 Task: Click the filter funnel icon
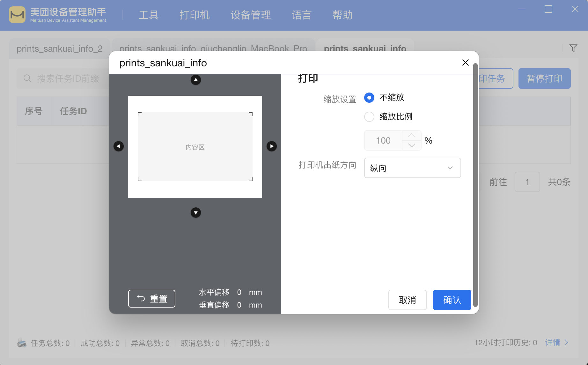point(573,48)
